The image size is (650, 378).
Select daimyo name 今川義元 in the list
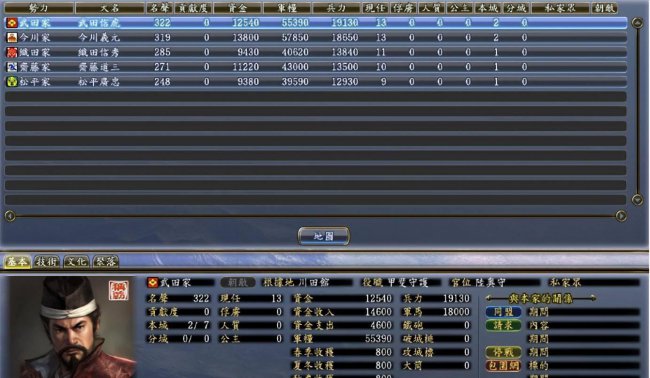point(99,38)
